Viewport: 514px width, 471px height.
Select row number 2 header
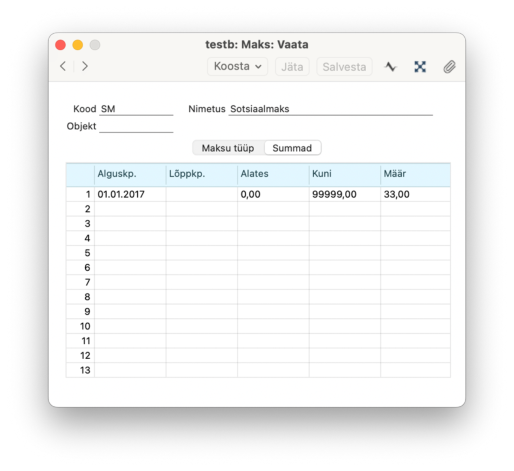pos(80,209)
